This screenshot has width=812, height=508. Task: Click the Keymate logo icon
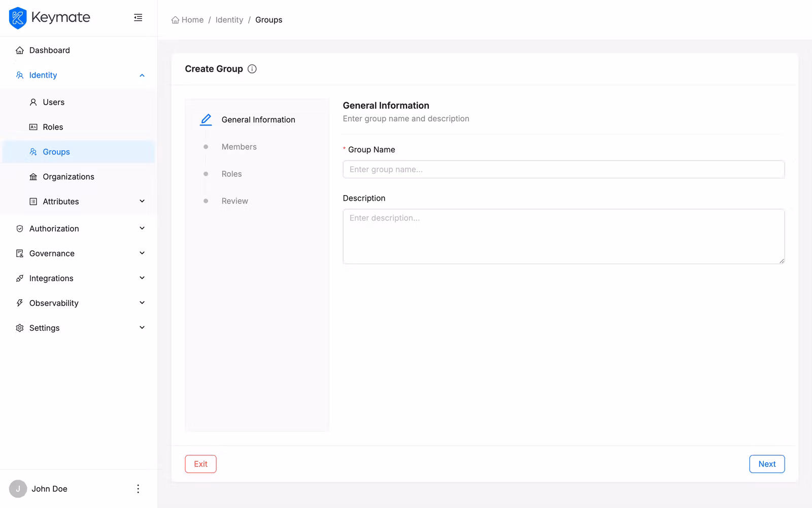[x=17, y=18]
